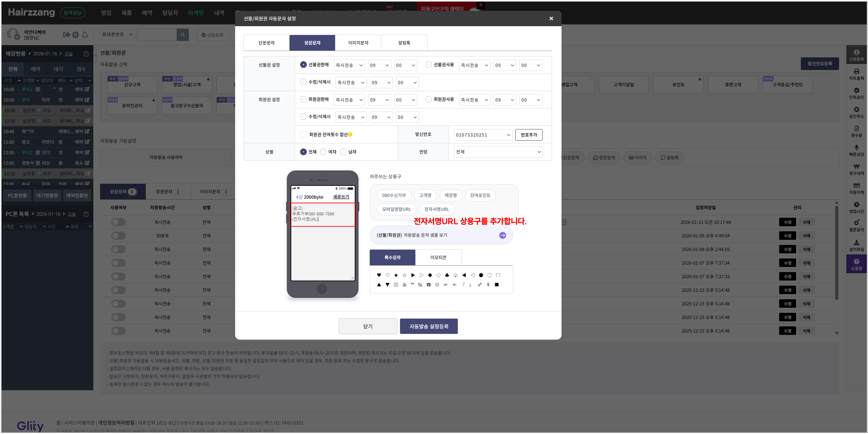868x434 pixels.
Task: Insert the filled star special character
Action: click(396, 275)
